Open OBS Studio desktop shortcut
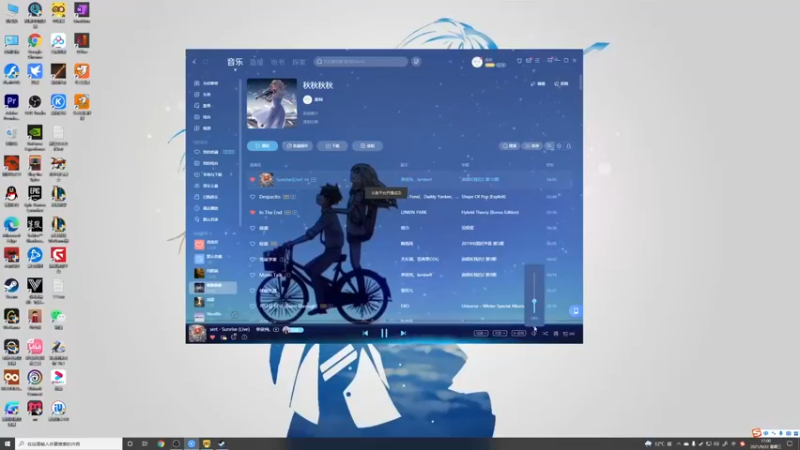Image resolution: width=800 pixels, height=450 pixels. 35,105
